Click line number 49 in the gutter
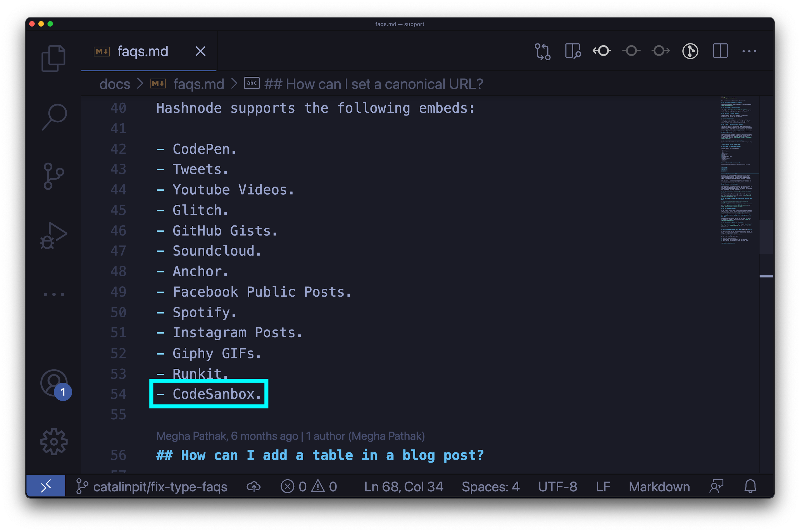 [118, 292]
